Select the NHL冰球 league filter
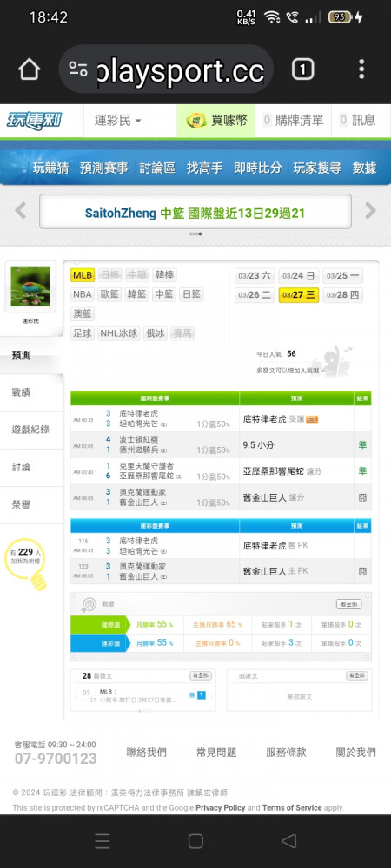 118,333
